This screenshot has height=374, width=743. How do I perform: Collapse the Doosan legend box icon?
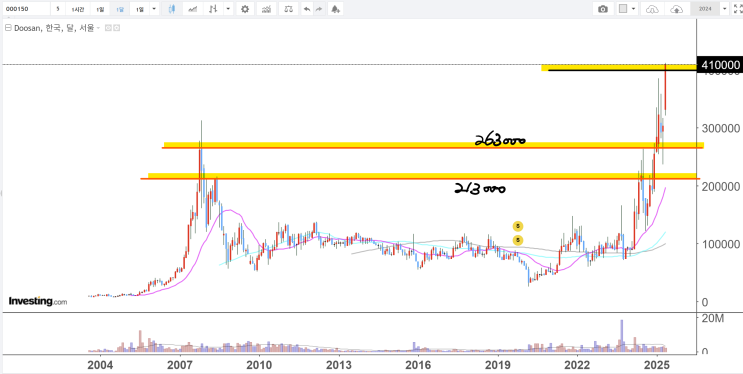(x=7, y=28)
